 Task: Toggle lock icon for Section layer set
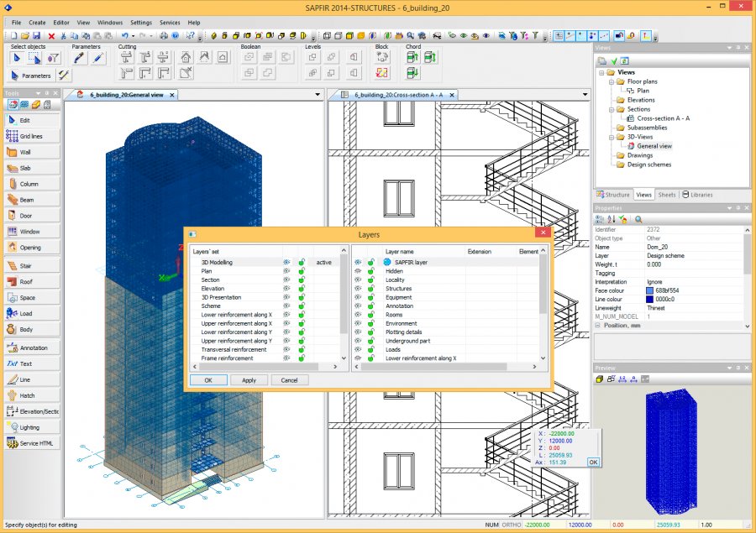point(302,280)
